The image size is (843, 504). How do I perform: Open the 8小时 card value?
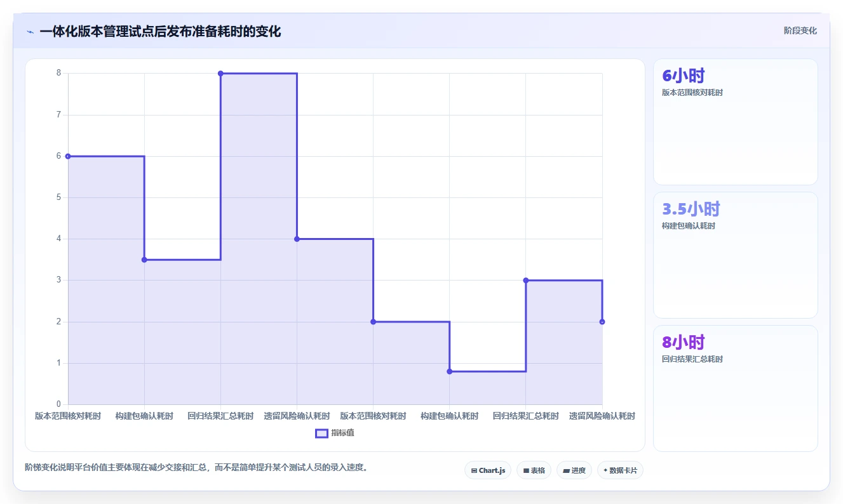[x=684, y=342]
